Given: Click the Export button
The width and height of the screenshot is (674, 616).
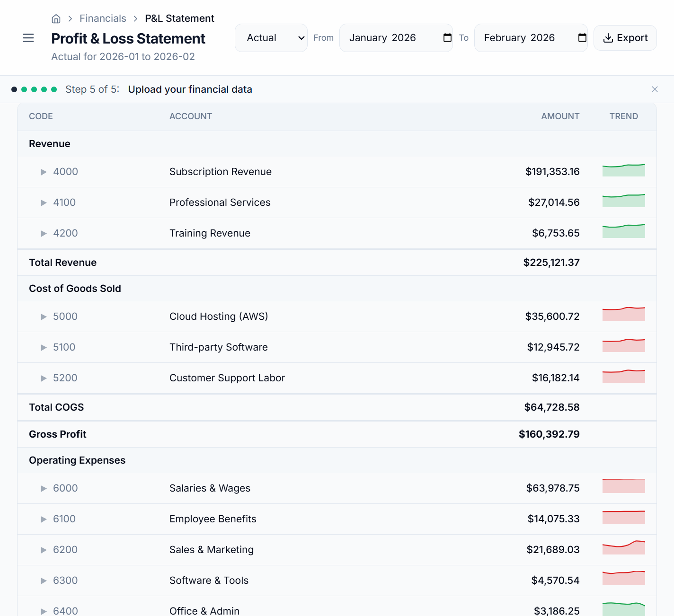Looking at the screenshot, I should 625,37.
